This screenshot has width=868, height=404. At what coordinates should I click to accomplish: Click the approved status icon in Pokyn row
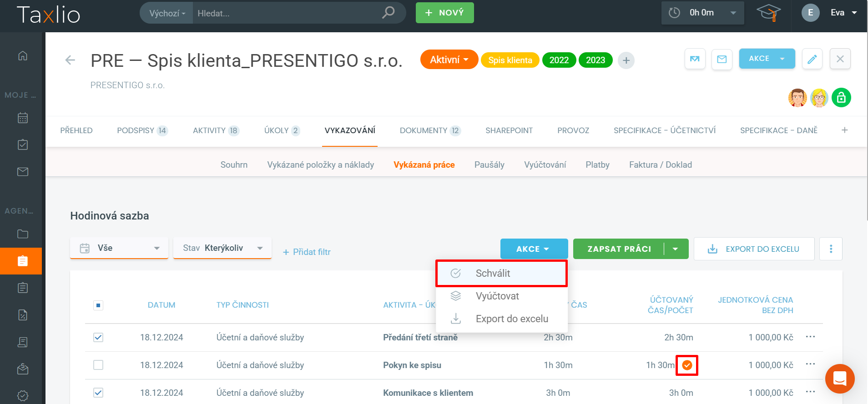[687, 365]
